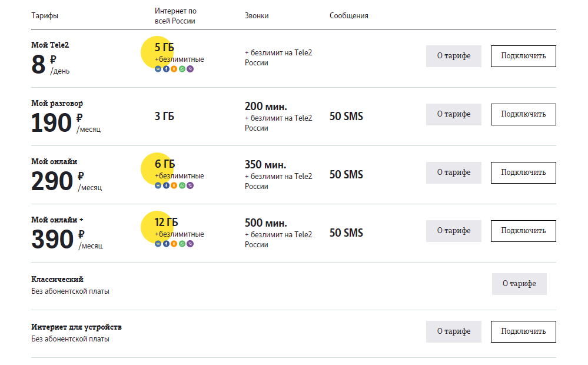
Task: Click Facebook icon in Мой Tele2 row
Action: coord(166,69)
